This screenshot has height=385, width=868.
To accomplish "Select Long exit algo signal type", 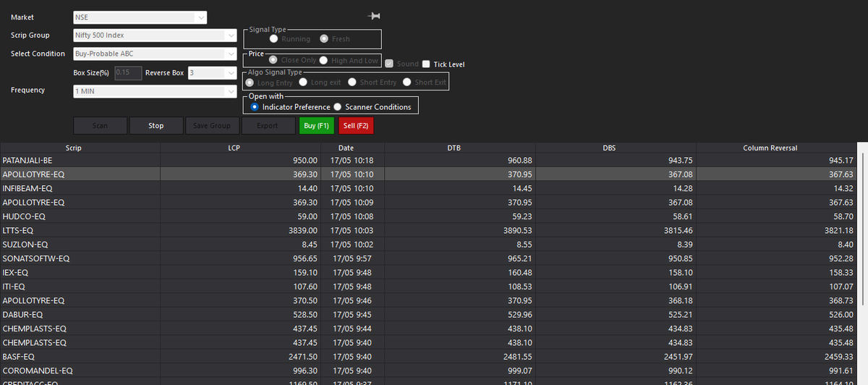I will [304, 82].
